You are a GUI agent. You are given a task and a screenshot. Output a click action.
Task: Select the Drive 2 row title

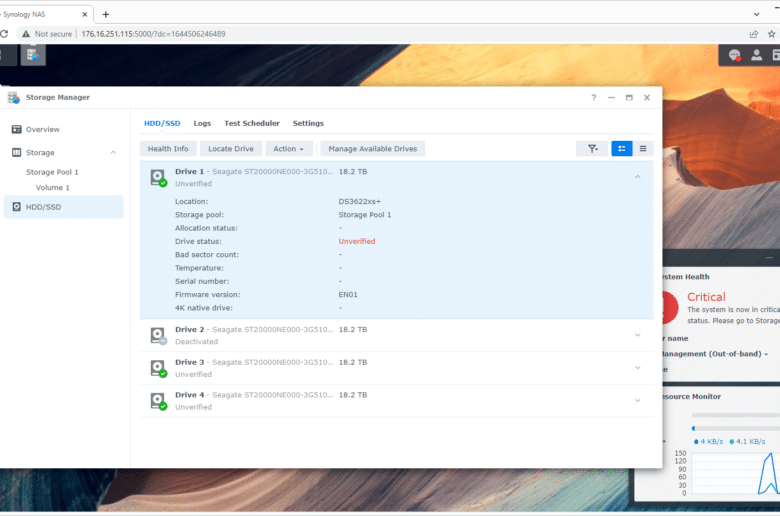[x=190, y=329]
